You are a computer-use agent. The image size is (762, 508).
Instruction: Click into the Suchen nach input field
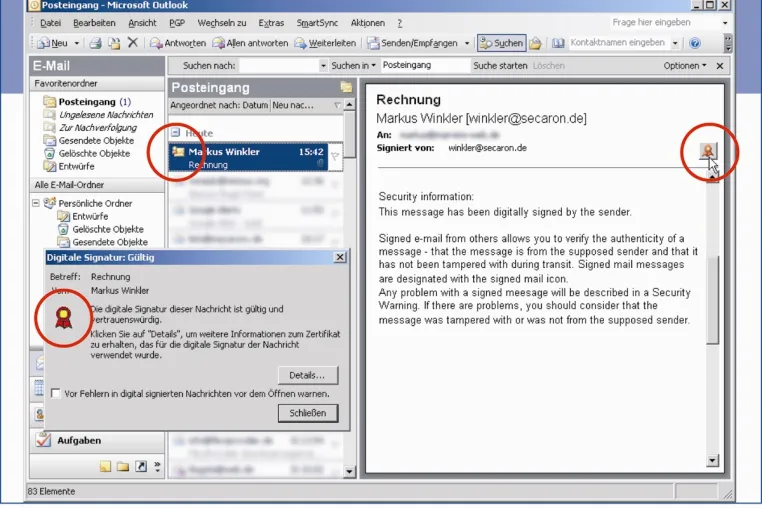tap(279, 66)
